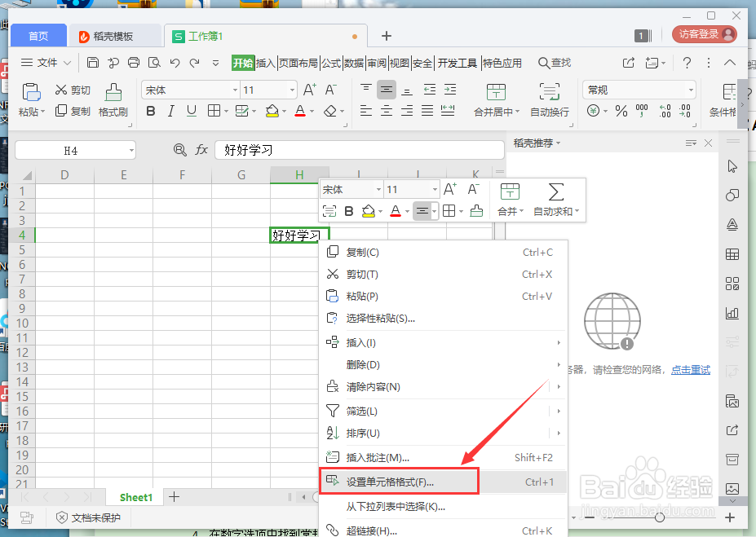
Task: Click the 文档未保护 status bar item
Action: [x=89, y=517]
